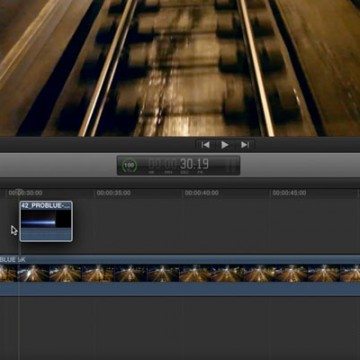The height and width of the screenshot is (360, 360).
Task: Click the audio meter beside the timecode
Action: (231, 165)
